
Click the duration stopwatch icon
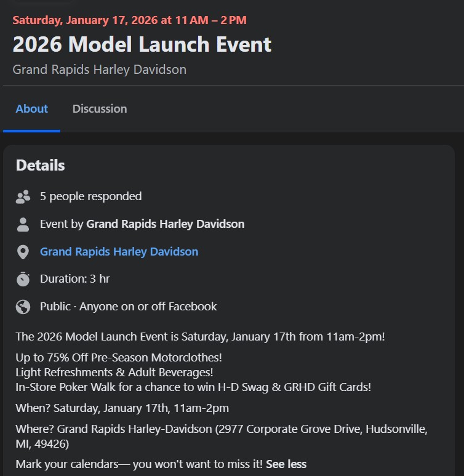[x=23, y=279]
